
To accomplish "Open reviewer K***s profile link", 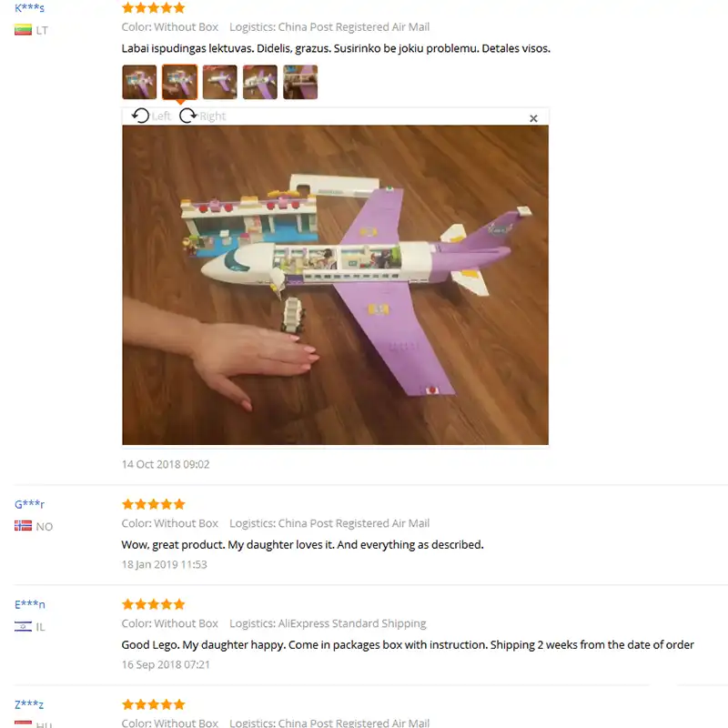I will point(29,7).
